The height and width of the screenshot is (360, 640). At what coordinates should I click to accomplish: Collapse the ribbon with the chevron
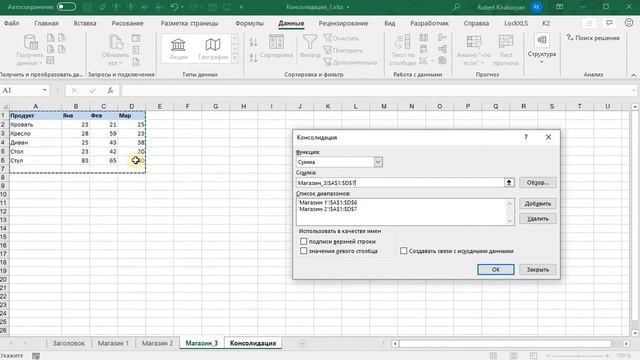633,75
